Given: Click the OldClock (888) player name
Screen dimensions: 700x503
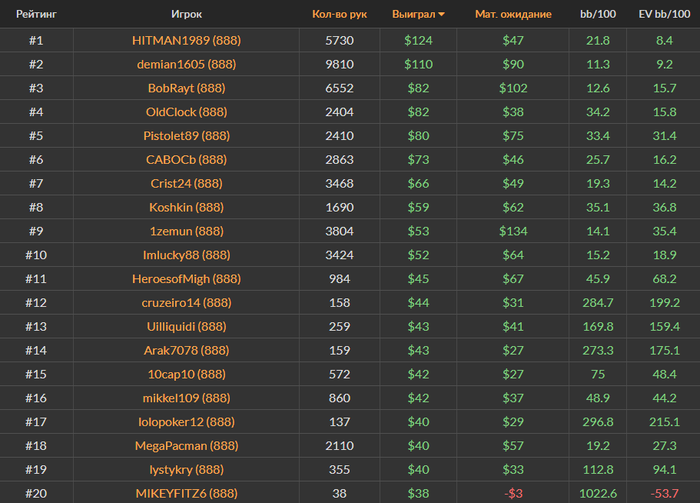Looking at the screenshot, I should [186, 112].
